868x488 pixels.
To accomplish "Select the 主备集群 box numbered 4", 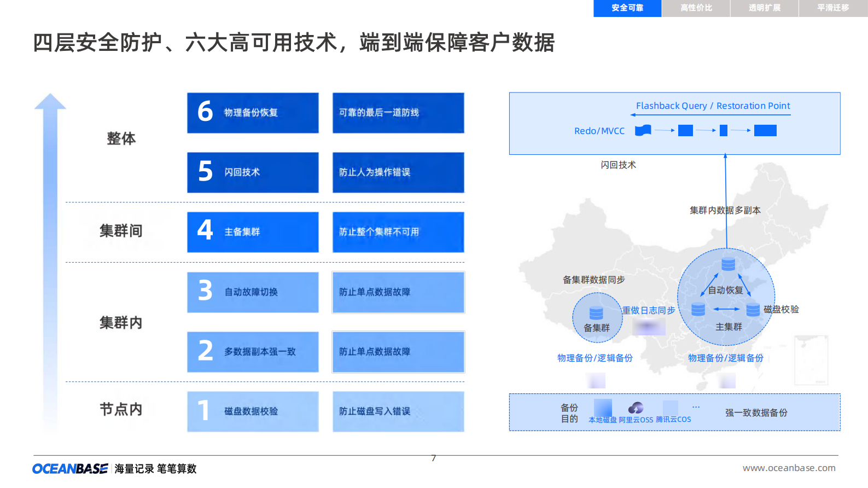I will click(x=253, y=232).
